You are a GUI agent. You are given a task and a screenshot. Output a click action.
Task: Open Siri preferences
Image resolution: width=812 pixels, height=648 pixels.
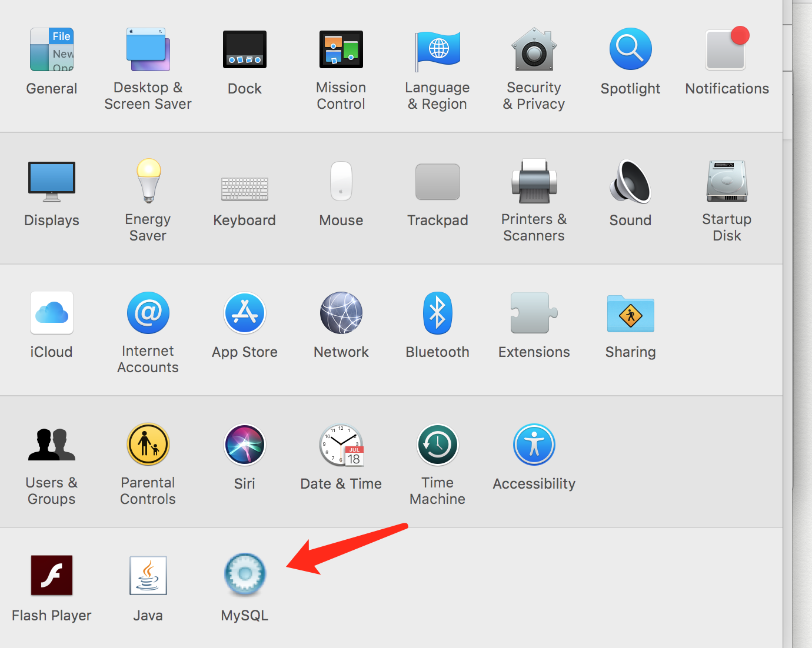click(x=245, y=445)
